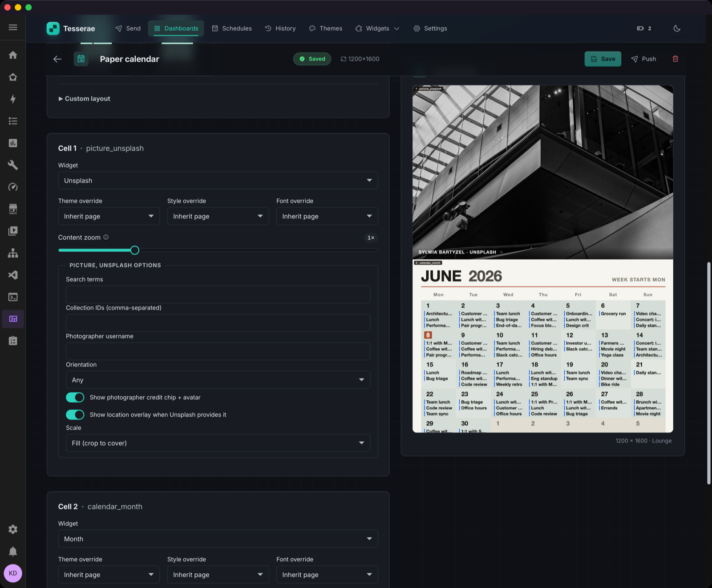
Task: Open Cell 2 Widget dropdown showing Month
Action: pos(218,539)
